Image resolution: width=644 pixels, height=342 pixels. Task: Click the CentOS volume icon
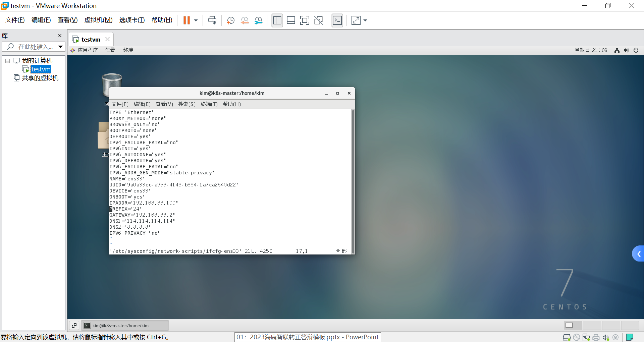point(626,50)
